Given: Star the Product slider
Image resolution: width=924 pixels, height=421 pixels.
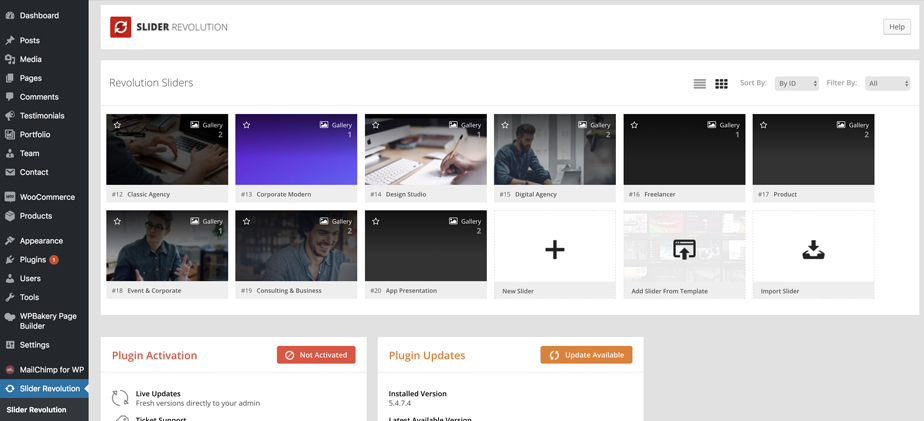Looking at the screenshot, I should click(x=764, y=125).
